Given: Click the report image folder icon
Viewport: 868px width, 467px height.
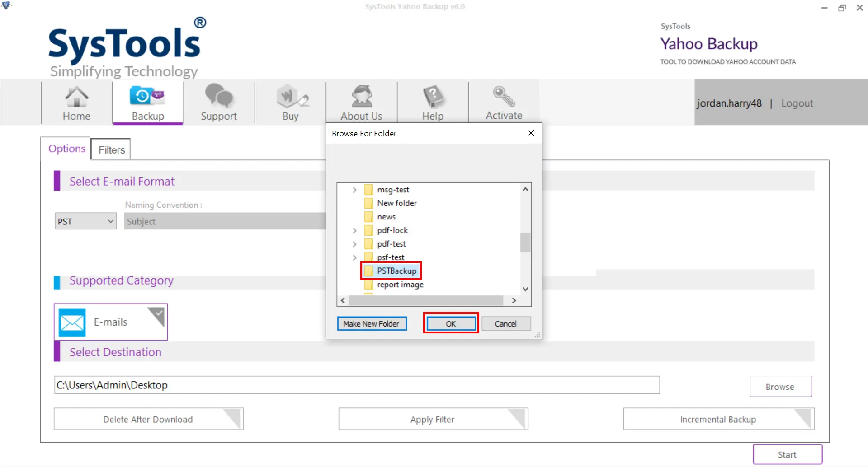Looking at the screenshot, I should point(369,285).
